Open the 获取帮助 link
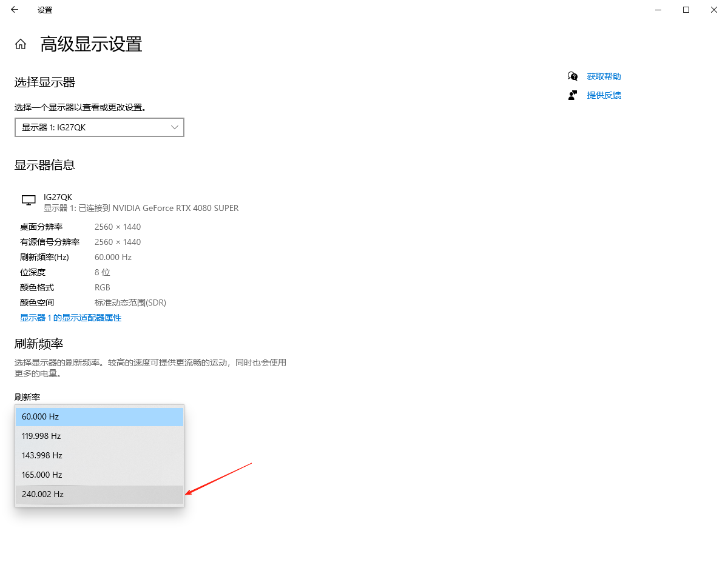Screen dimensions: 728x565 pos(604,76)
